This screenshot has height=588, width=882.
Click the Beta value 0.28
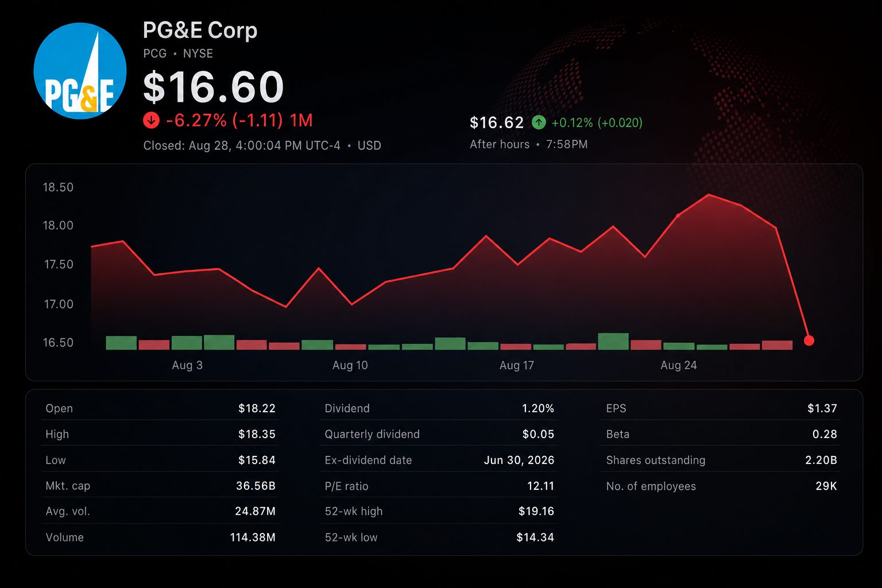tap(825, 434)
